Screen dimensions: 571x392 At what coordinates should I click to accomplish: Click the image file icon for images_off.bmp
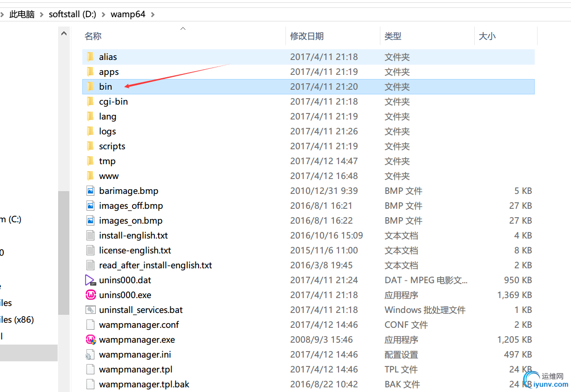[90, 206]
